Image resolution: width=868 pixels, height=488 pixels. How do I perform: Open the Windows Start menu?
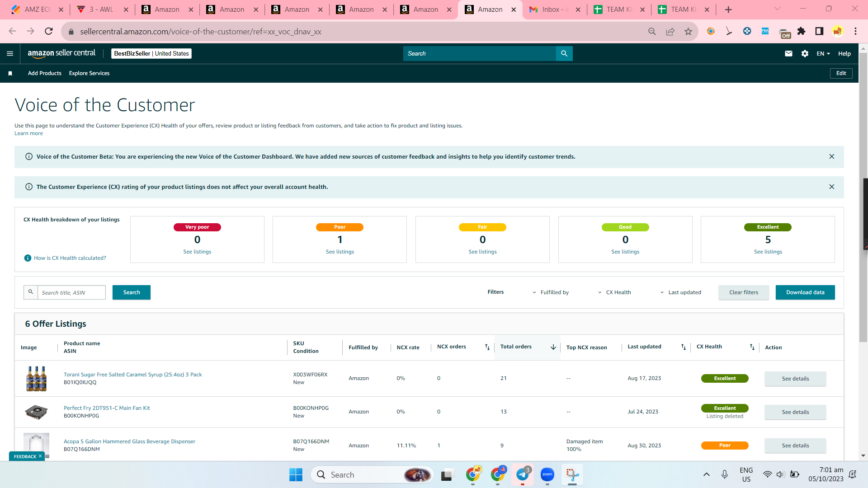(296, 474)
